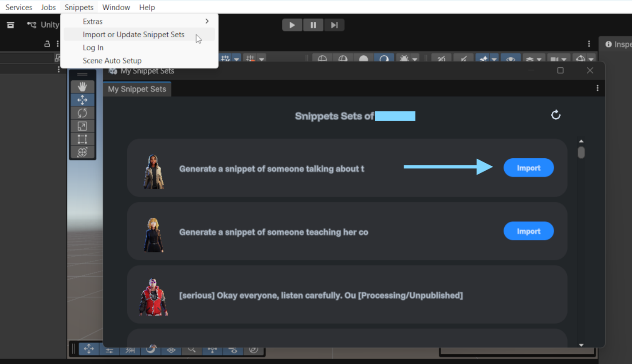Toggle hidden objects eye icon in scene toolbar
Screen dimensions: 632x364
[510, 59]
